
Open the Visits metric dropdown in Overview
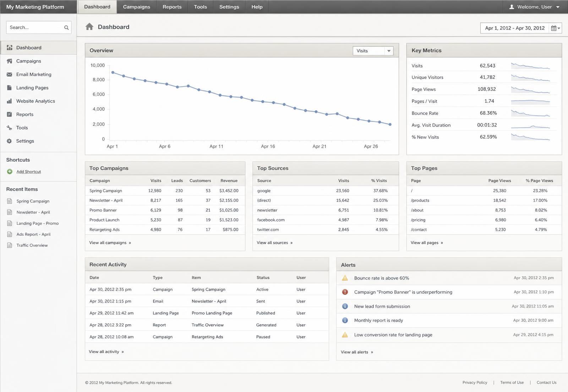[373, 51]
